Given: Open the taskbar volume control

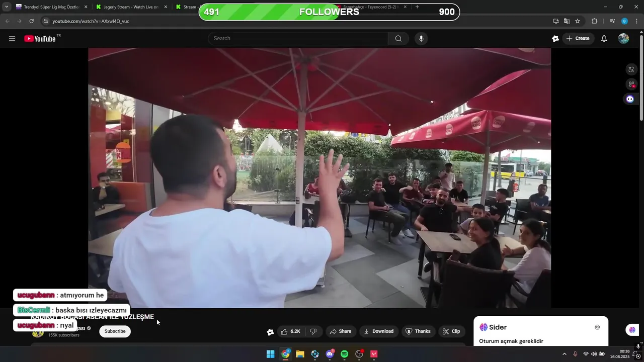Looking at the screenshot, I should coord(594,354).
